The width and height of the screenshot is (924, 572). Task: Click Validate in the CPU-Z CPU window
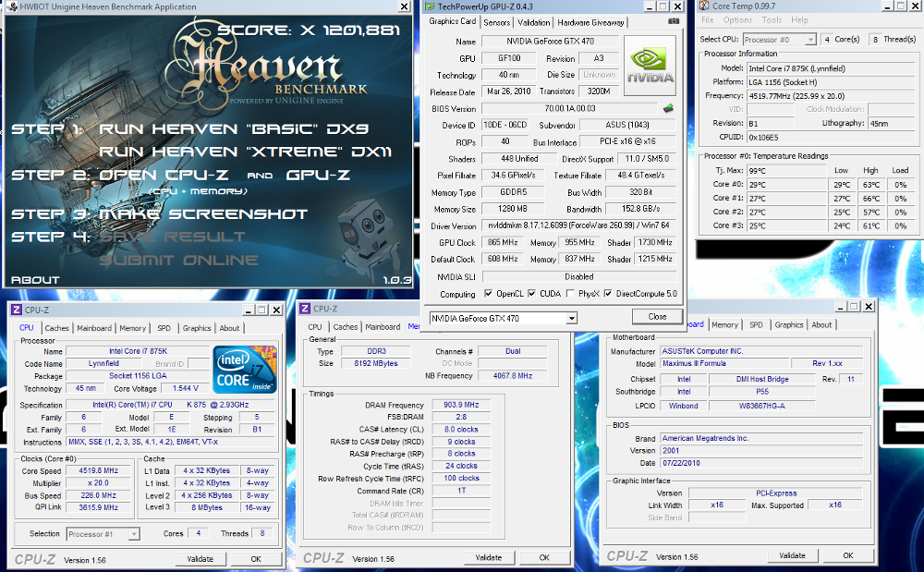(x=200, y=559)
